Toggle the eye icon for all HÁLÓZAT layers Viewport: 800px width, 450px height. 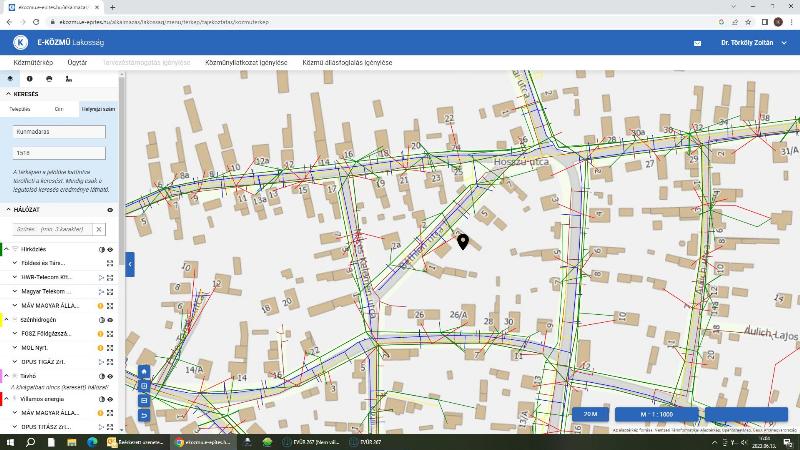(x=110, y=210)
